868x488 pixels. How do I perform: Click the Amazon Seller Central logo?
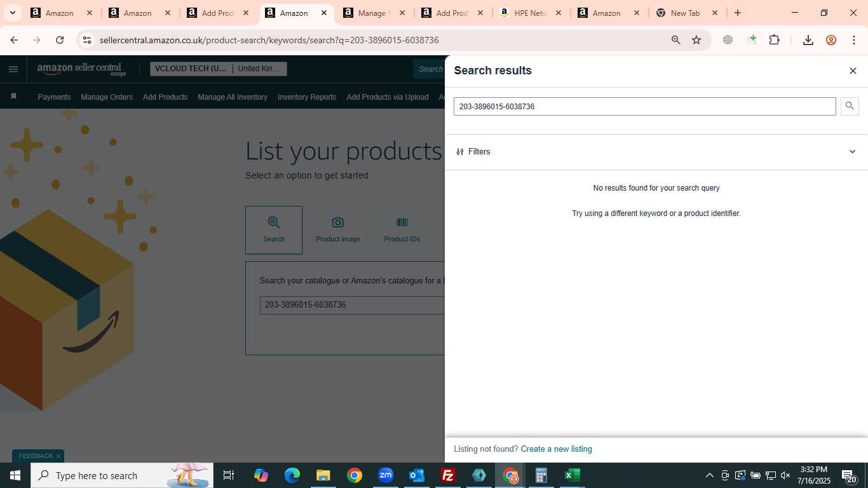coord(82,69)
